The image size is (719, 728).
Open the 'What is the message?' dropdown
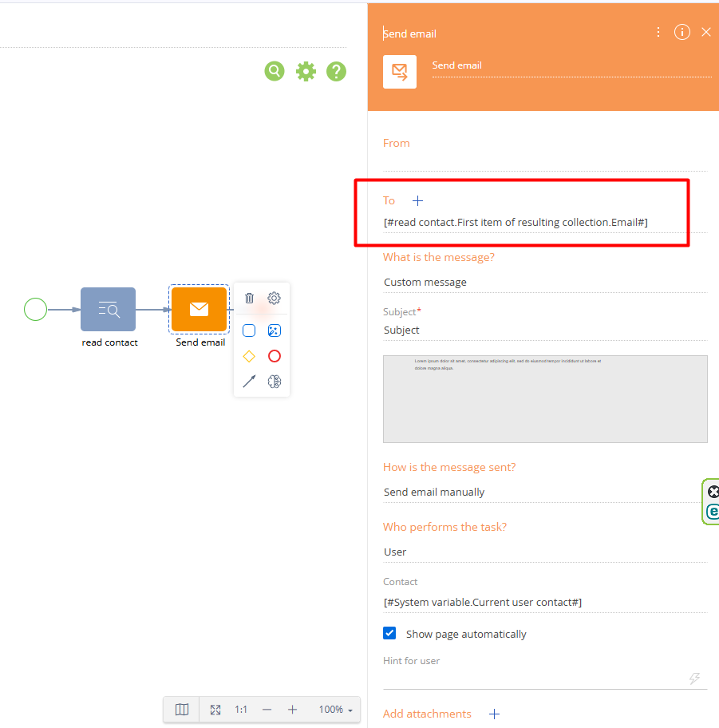tap(544, 282)
